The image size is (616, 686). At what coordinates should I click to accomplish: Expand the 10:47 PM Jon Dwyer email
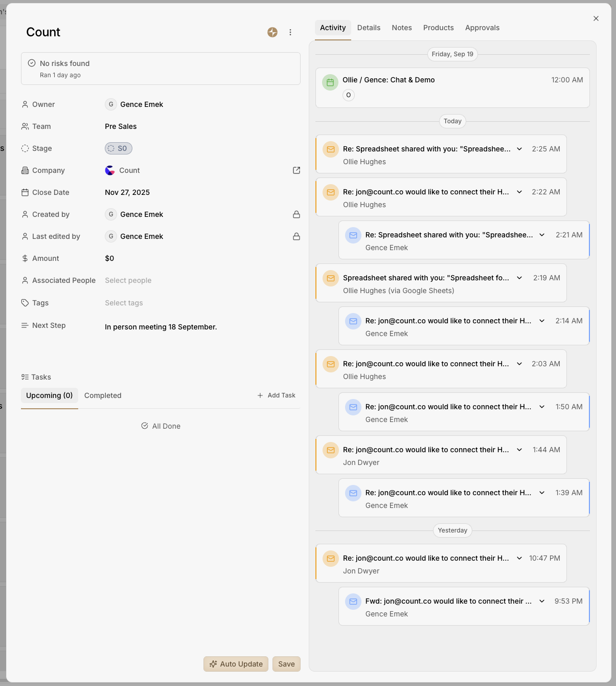519,558
